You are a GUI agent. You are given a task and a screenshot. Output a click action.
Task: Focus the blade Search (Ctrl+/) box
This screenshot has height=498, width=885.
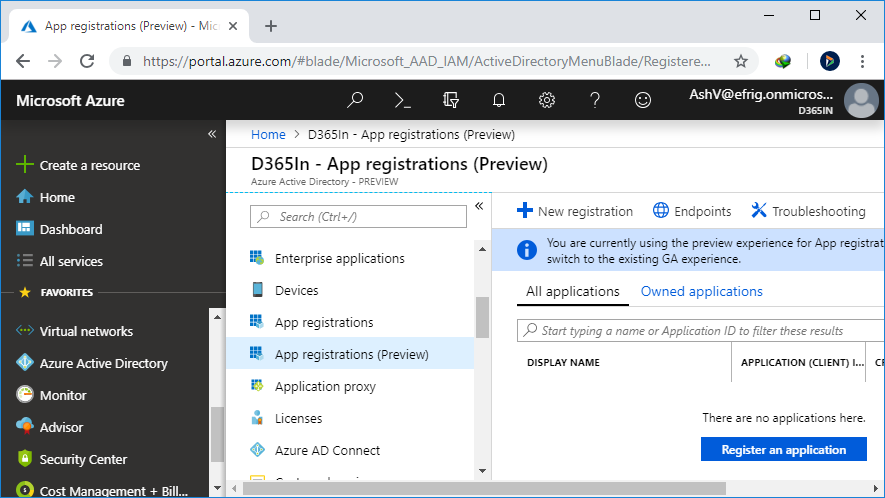(x=358, y=217)
